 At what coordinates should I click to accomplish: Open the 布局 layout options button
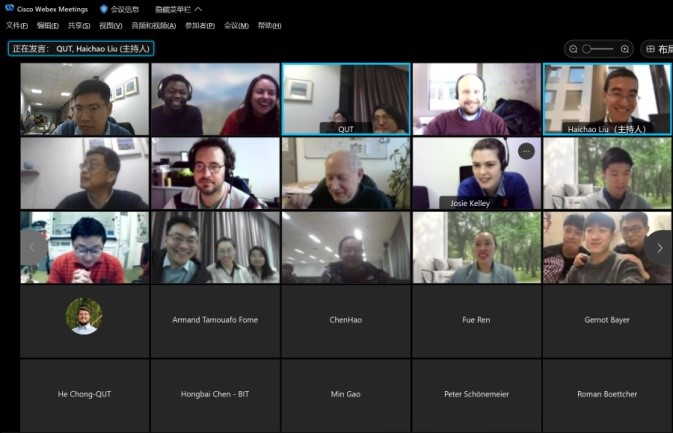coord(658,48)
